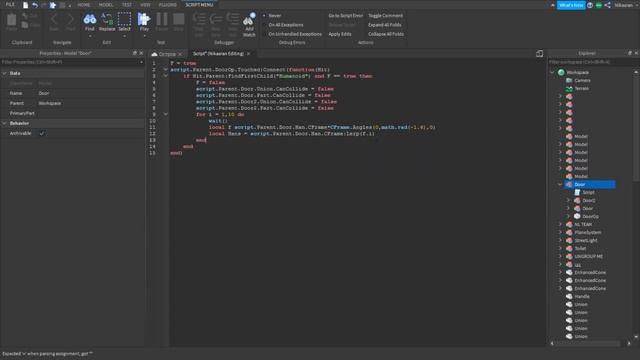This screenshot has width=640, height=360.
Task: Fold the function at code line 2
Action: [166, 69]
